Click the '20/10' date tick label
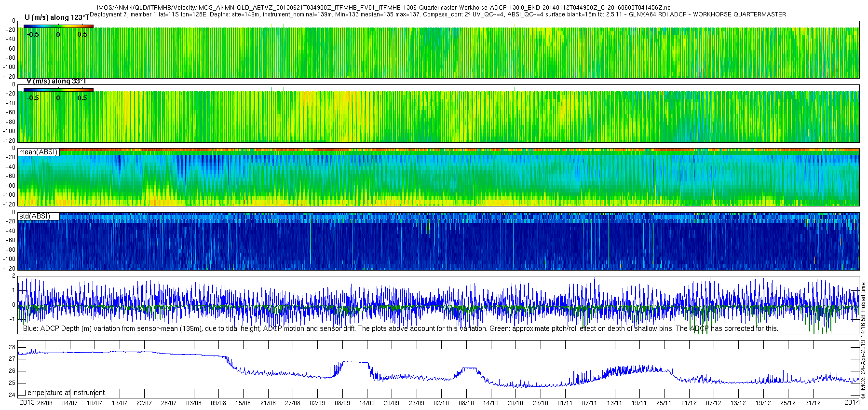 click(515, 403)
